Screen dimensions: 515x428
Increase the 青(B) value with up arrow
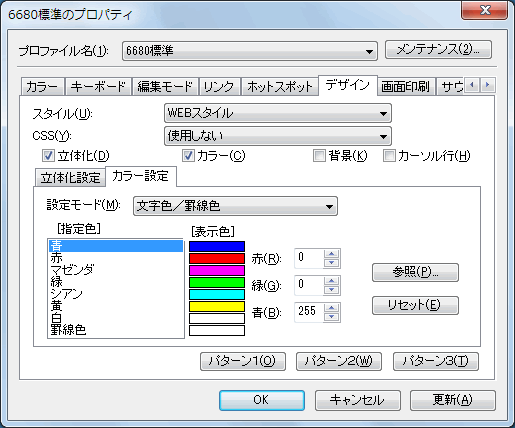point(331,308)
